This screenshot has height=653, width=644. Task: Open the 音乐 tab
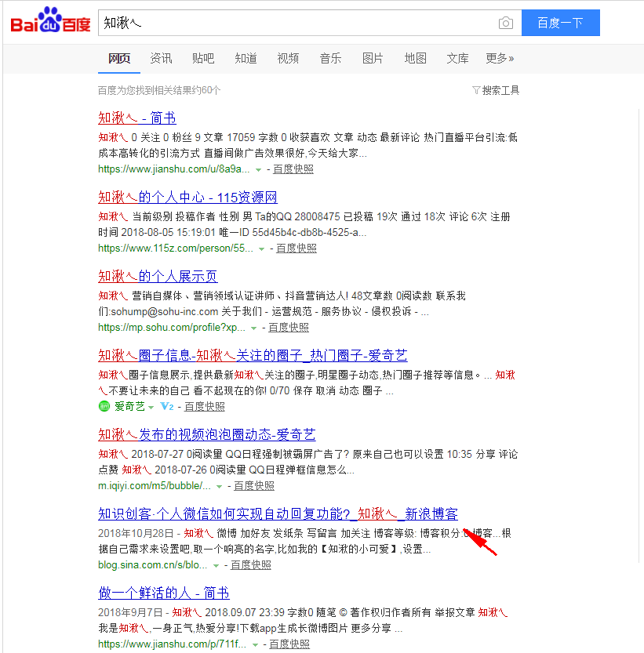coord(330,58)
